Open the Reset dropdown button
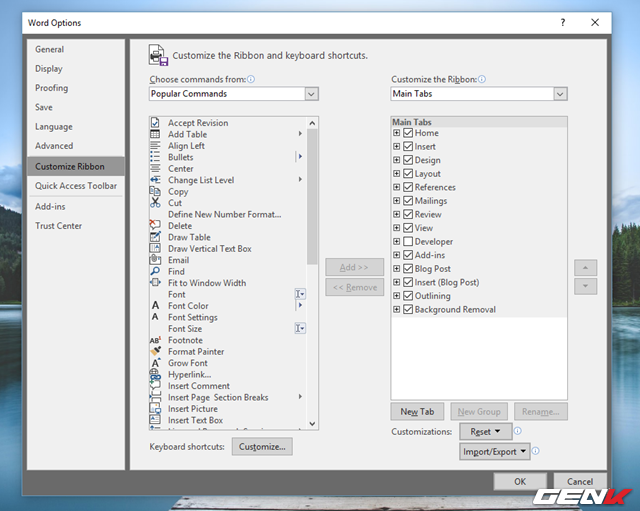 pos(485,431)
